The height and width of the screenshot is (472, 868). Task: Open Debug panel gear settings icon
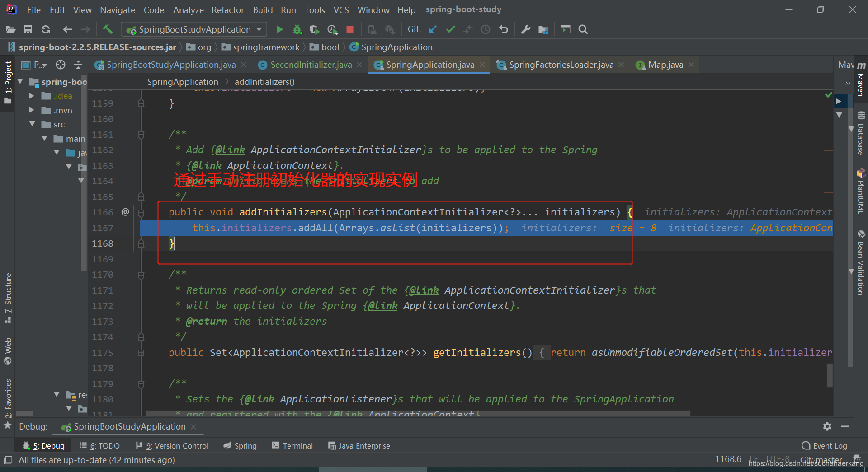(827, 426)
